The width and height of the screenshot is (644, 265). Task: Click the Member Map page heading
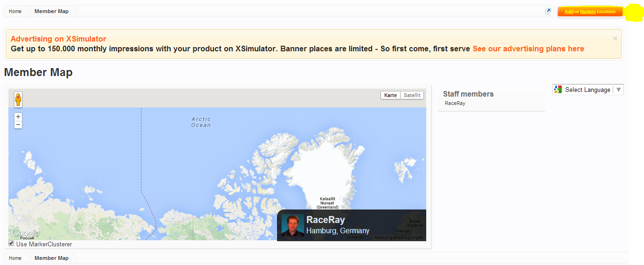click(38, 72)
